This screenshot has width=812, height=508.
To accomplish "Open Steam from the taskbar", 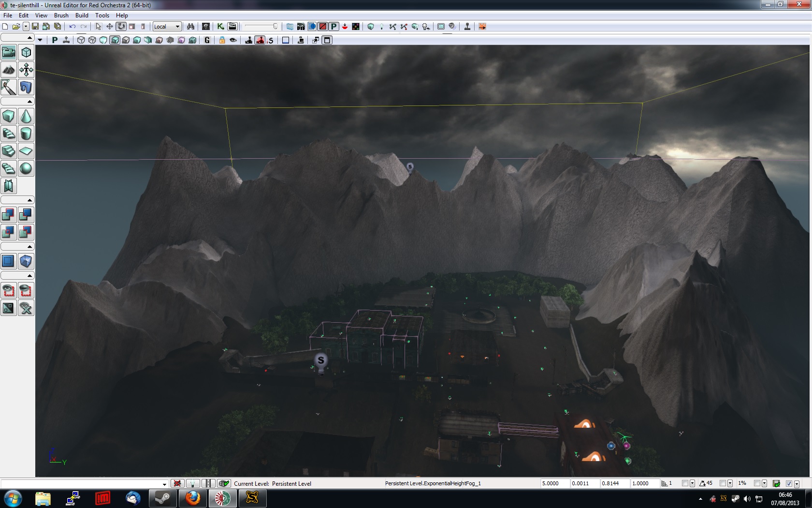I will (x=162, y=498).
